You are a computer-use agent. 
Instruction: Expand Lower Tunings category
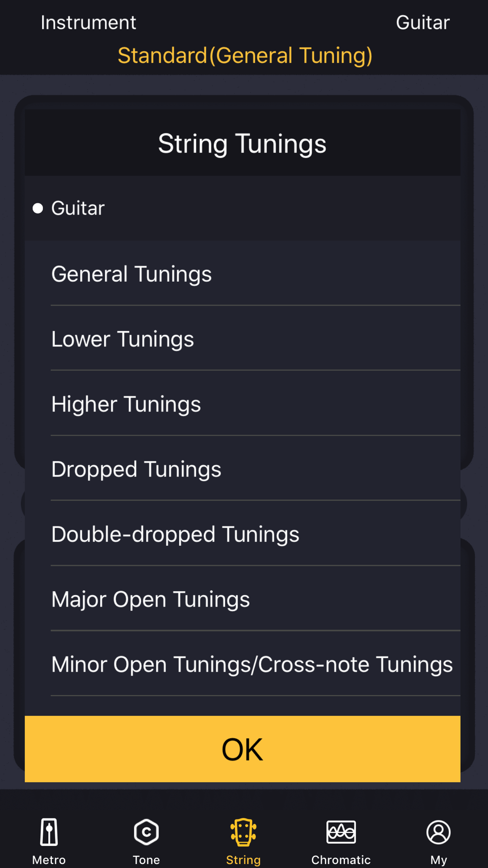(243, 339)
